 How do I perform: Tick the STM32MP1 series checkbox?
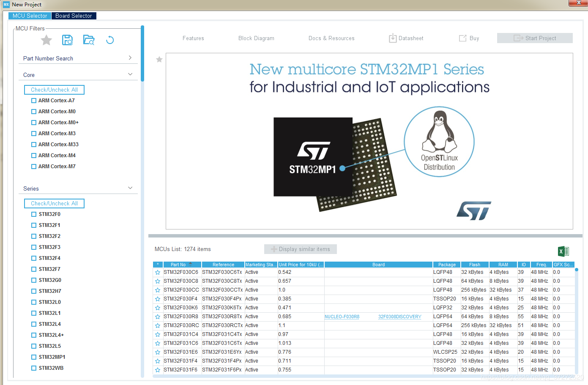pyautogui.click(x=34, y=357)
